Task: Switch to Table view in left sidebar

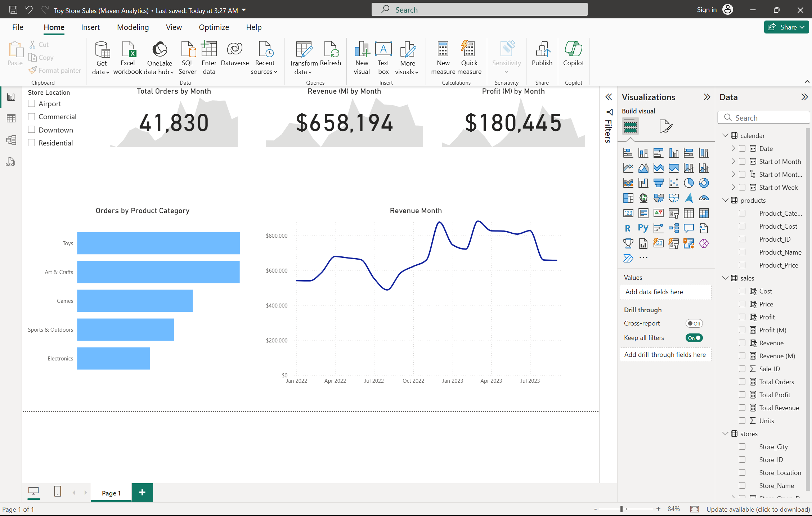Action: [11, 118]
